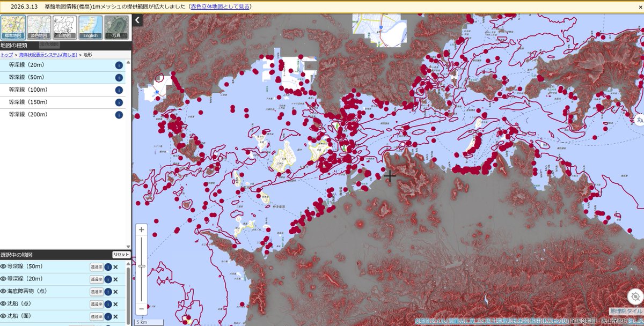The width and height of the screenshot is (644, 326).
Task: Remove selected 等深線（50m） layer with X
Action: [115, 267]
